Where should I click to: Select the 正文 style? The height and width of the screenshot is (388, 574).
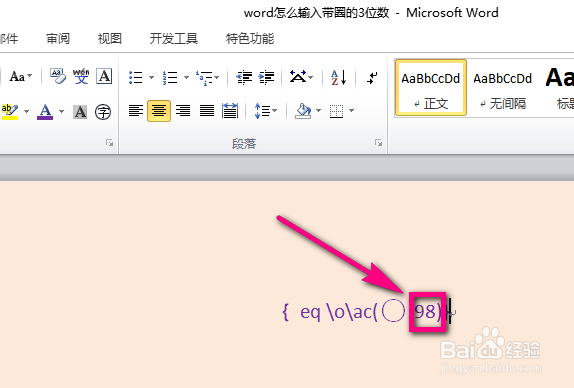pyautogui.click(x=430, y=88)
